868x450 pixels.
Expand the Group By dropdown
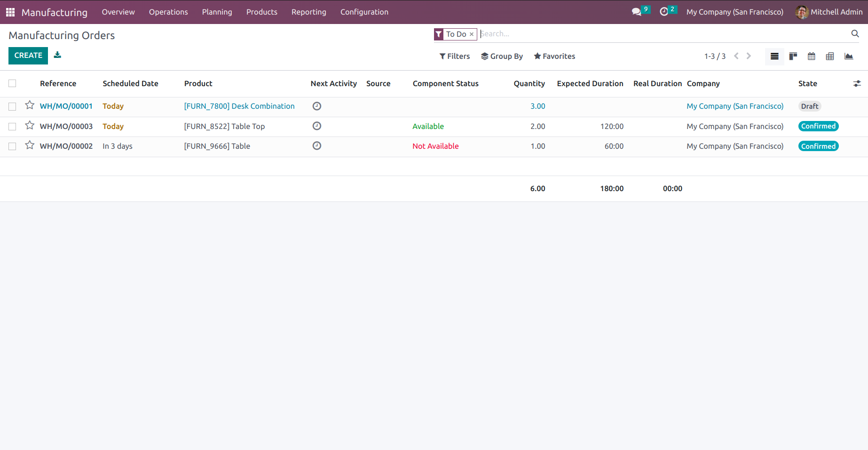(x=502, y=56)
